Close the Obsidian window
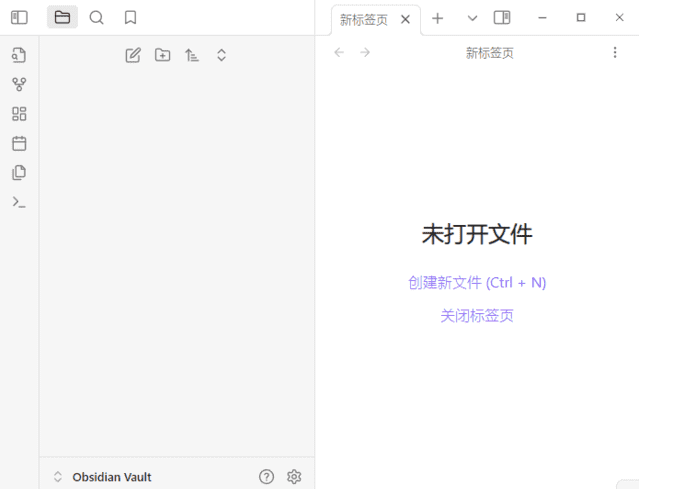The height and width of the screenshot is (489, 681). coord(619,17)
